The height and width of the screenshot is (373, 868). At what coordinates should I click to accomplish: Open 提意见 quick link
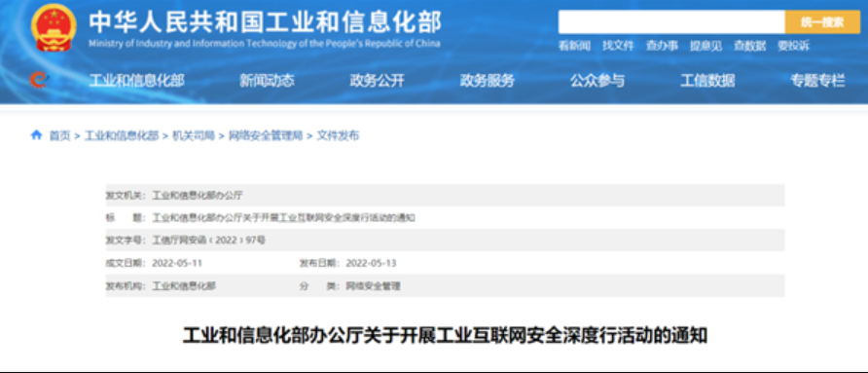705,46
